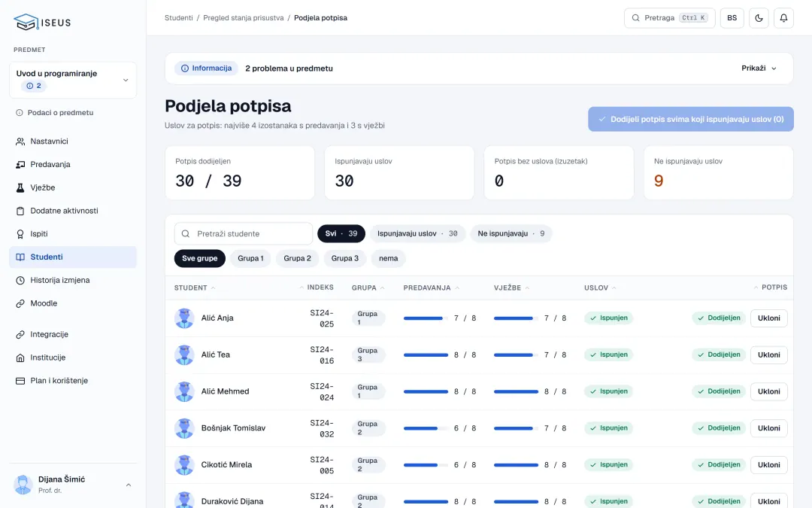Go to Pregled stanja prisustva breadcrumb

click(x=244, y=17)
